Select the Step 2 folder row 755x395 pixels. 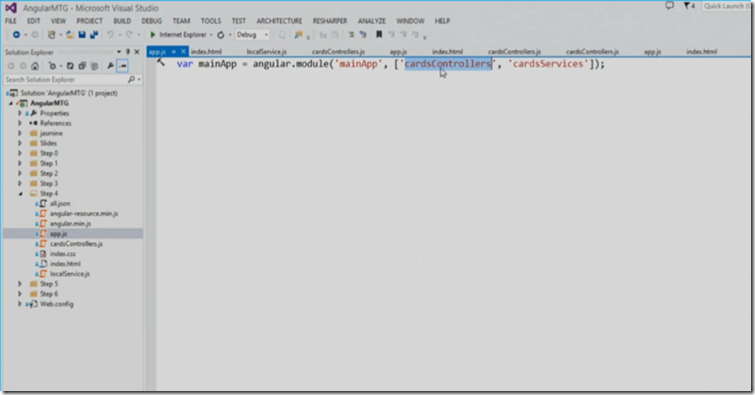[x=49, y=173]
